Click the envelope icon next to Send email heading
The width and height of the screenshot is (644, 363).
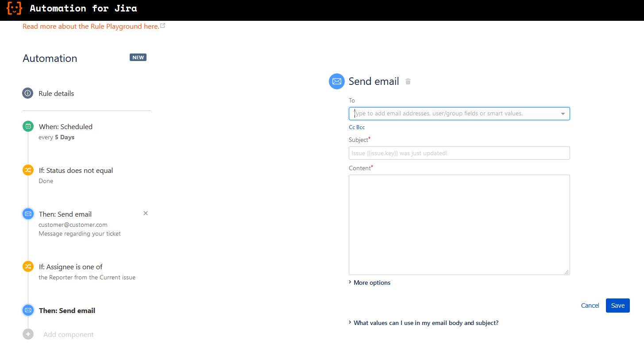point(336,81)
